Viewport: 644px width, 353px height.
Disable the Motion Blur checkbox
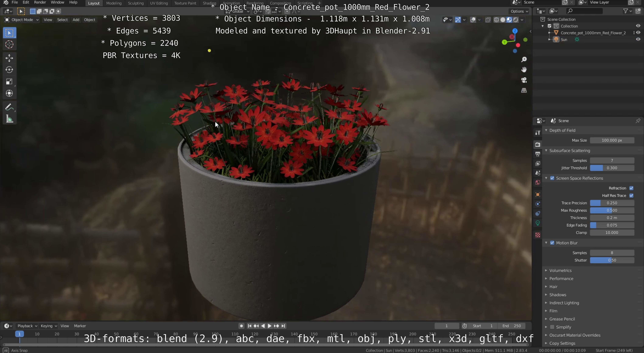click(552, 243)
